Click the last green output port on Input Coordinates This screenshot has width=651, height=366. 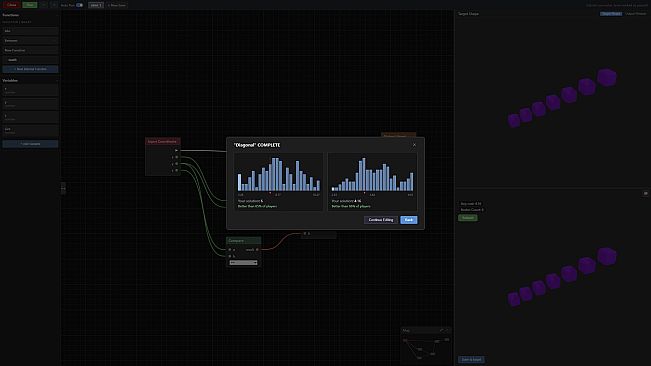coord(176,171)
